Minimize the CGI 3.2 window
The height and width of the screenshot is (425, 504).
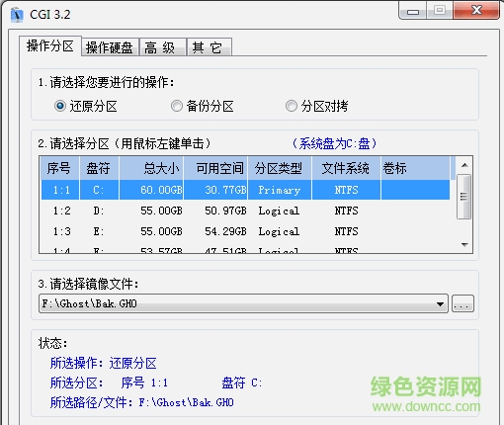click(x=413, y=11)
